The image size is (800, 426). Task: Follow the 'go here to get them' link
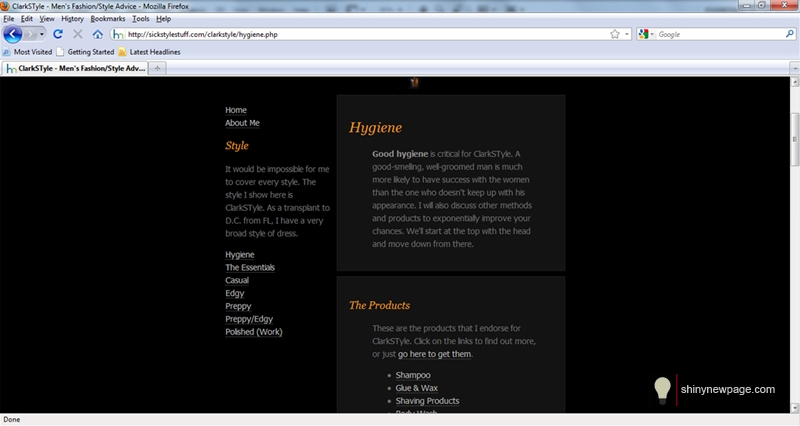point(435,354)
